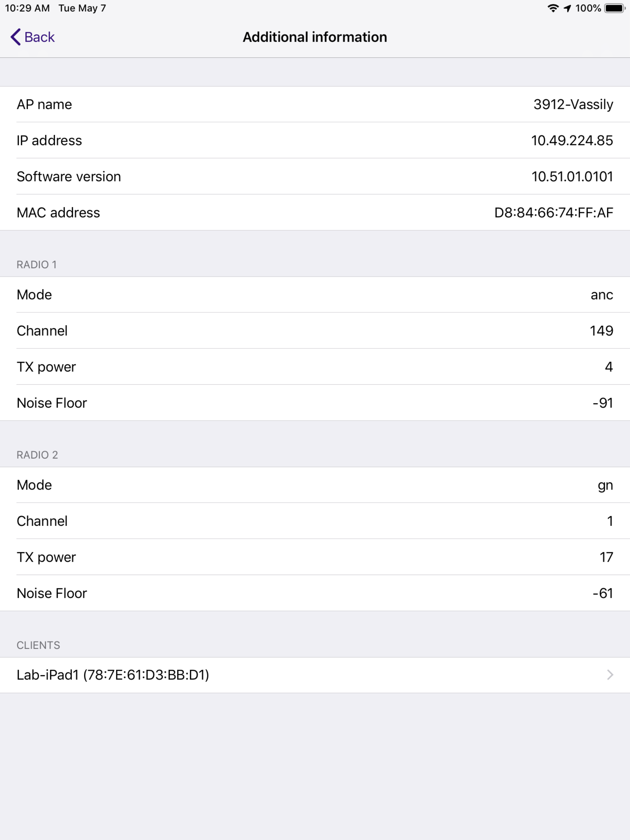Go back using the Back button
Screen dimensions: 630x840
(32, 37)
